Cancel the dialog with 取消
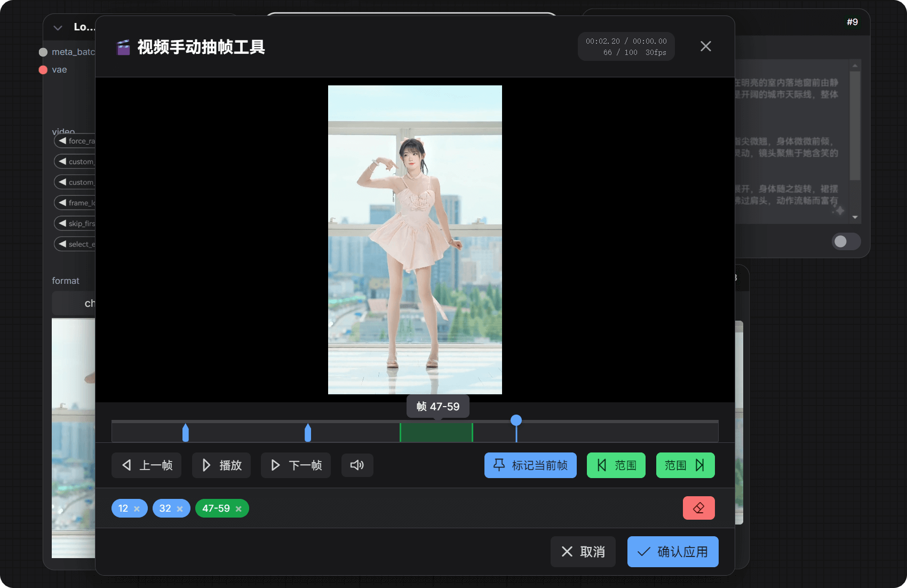 coord(583,552)
